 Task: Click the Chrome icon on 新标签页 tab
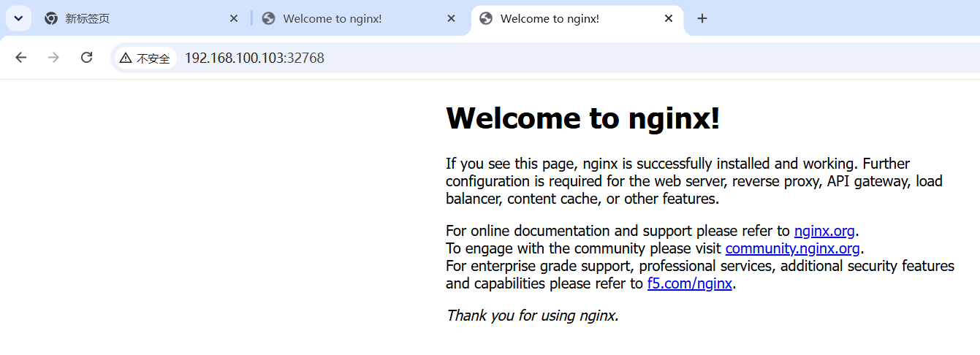(x=51, y=18)
